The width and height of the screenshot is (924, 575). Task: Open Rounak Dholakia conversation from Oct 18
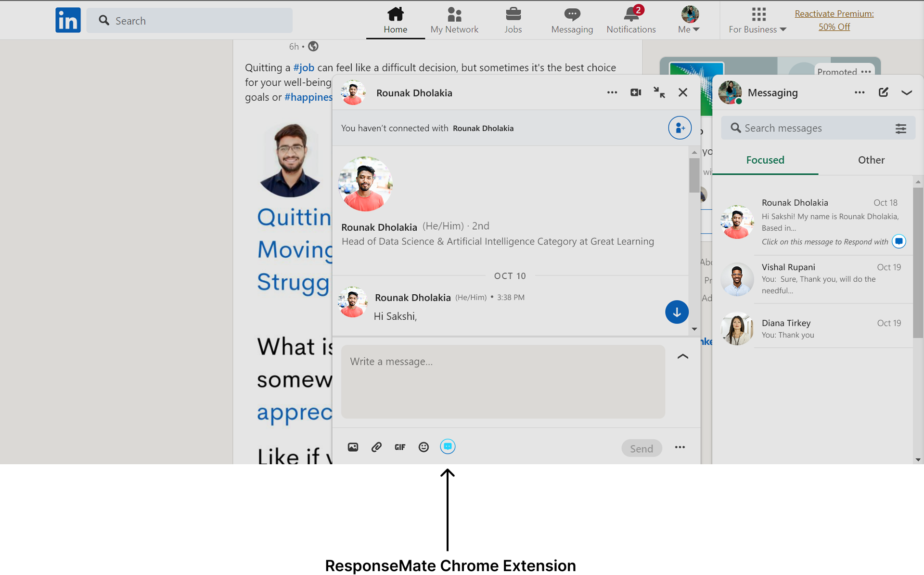813,222
